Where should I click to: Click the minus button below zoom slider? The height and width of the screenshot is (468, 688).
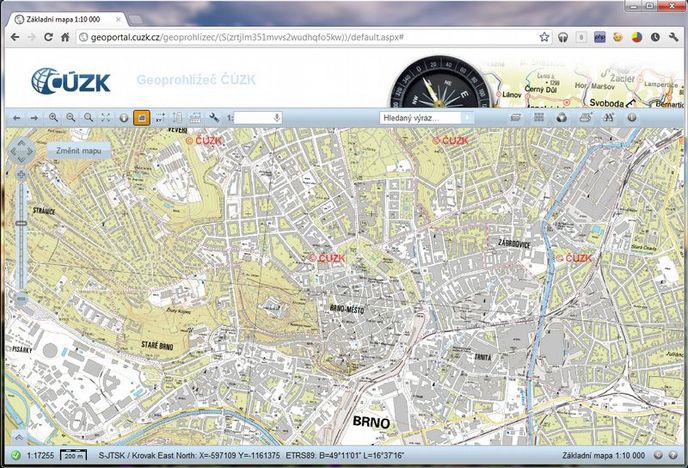tap(21, 298)
